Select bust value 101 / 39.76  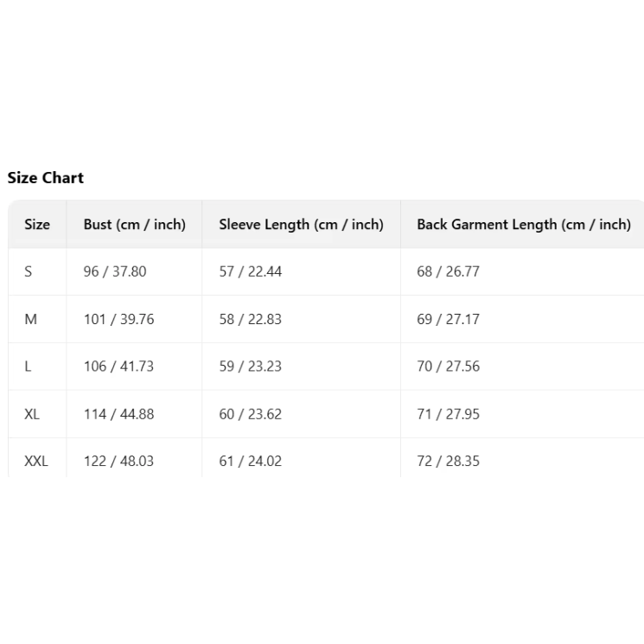click(118, 319)
